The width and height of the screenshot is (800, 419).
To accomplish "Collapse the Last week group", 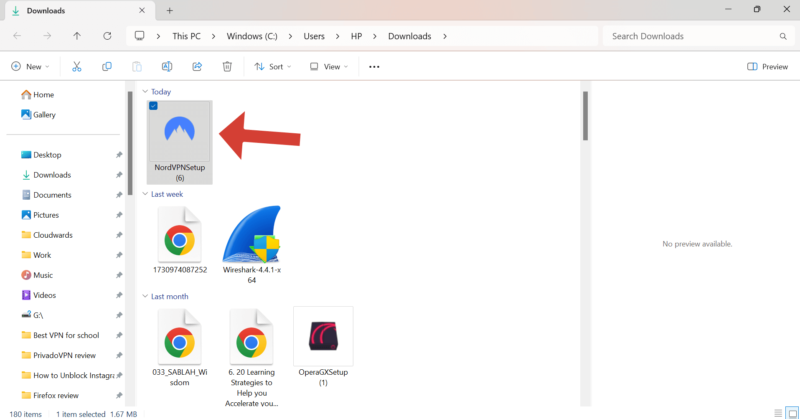I will pos(145,194).
